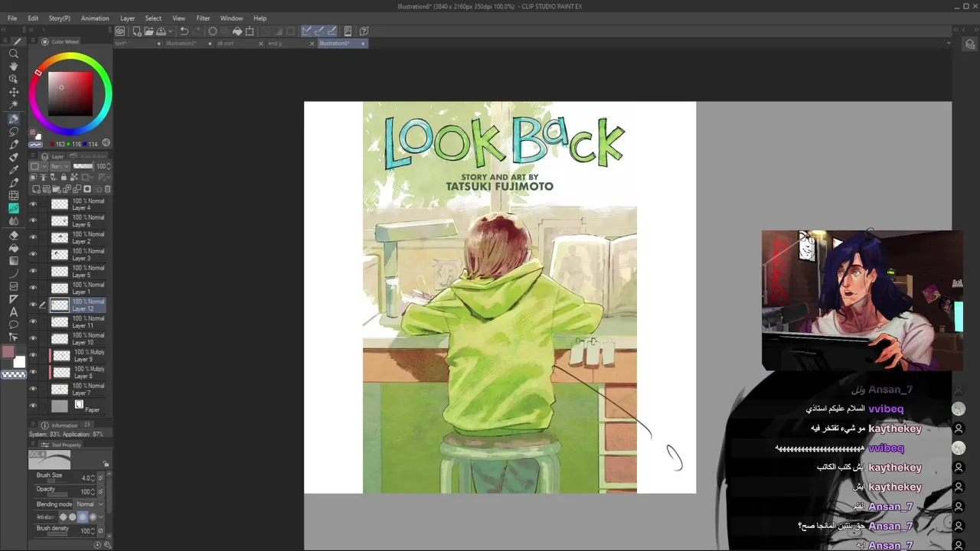980x551 pixels.
Task: Open the Save dropdown arrow
Action: (x=170, y=31)
